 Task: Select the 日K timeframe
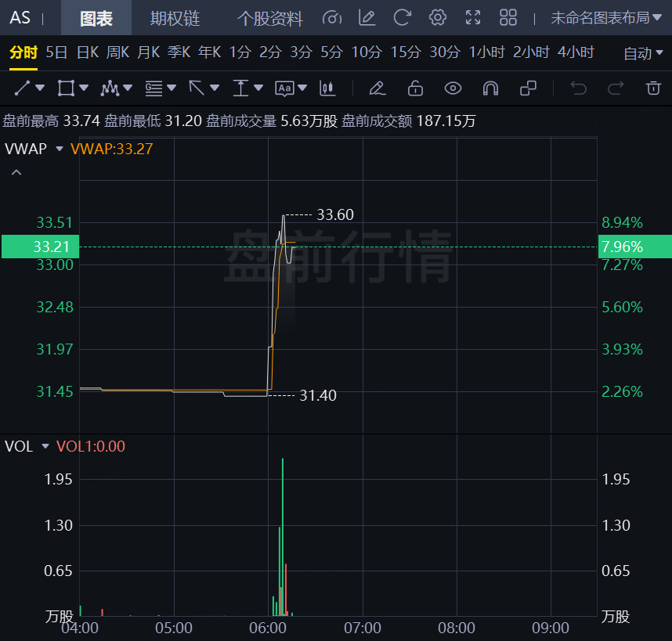87,52
